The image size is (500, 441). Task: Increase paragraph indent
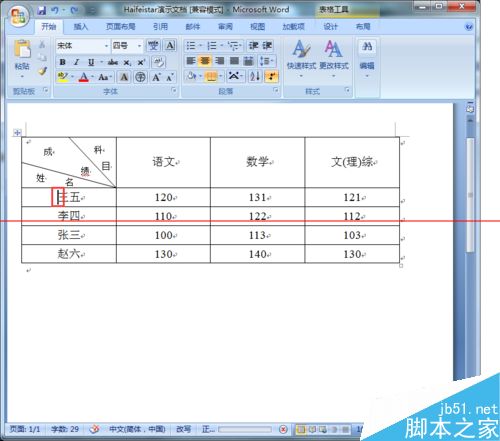pyautogui.click(x=267, y=45)
